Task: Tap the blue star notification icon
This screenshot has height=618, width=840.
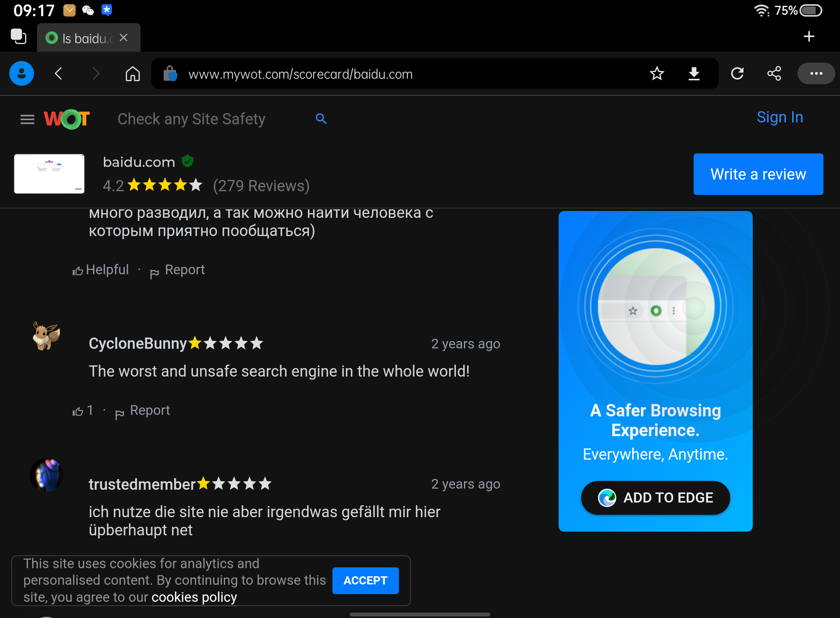Action: coord(107,10)
